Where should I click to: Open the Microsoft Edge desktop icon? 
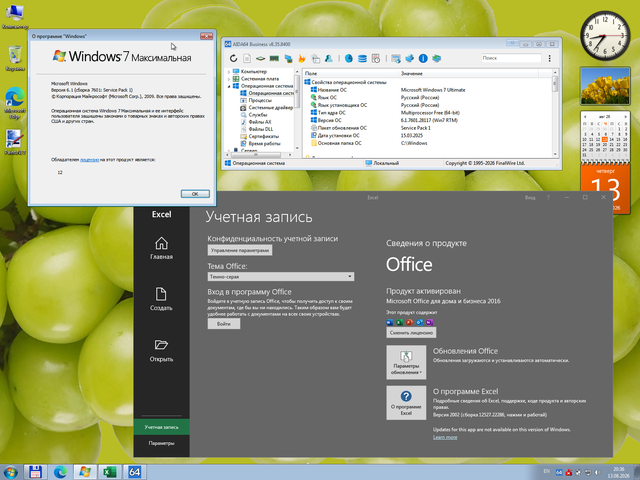[15, 103]
